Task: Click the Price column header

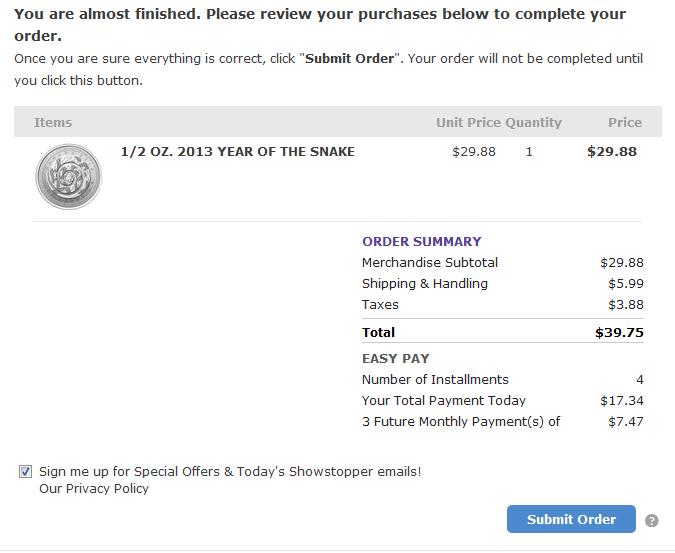Action: coord(625,123)
